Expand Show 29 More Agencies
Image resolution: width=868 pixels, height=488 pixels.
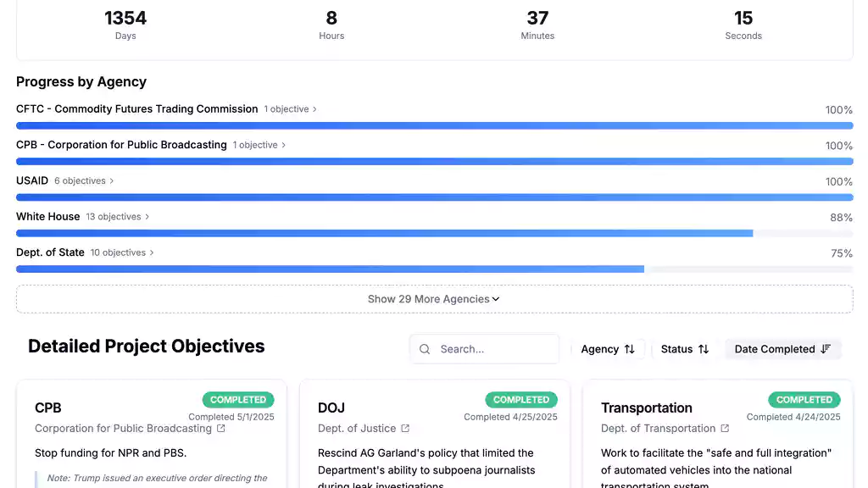point(435,299)
